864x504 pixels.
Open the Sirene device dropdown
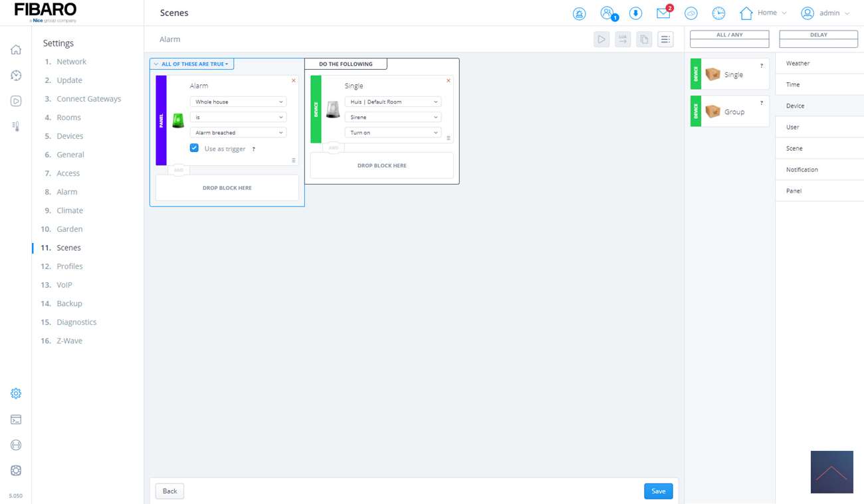[x=393, y=117]
